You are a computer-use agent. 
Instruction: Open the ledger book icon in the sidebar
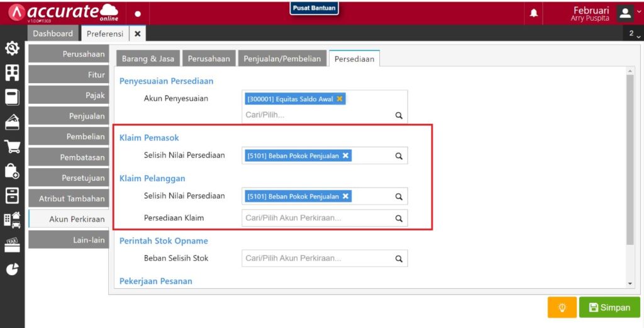click(x=12, y=98)
